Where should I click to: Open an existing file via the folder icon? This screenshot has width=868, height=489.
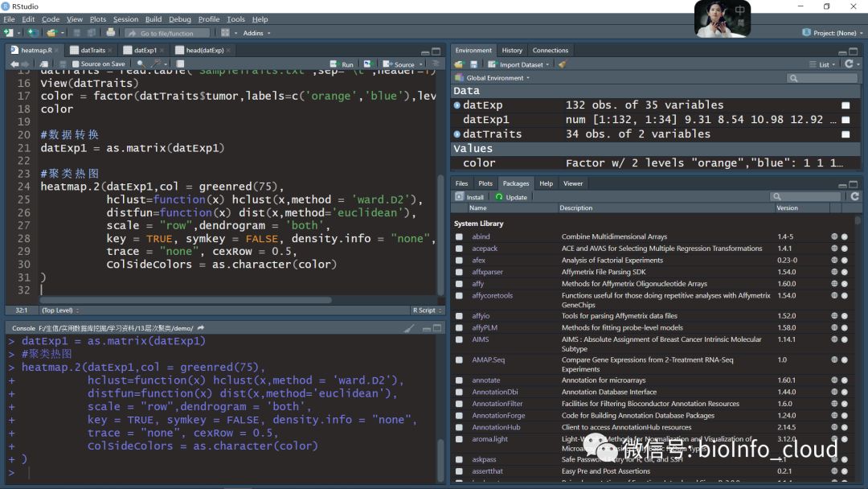[x=52, y=33]
